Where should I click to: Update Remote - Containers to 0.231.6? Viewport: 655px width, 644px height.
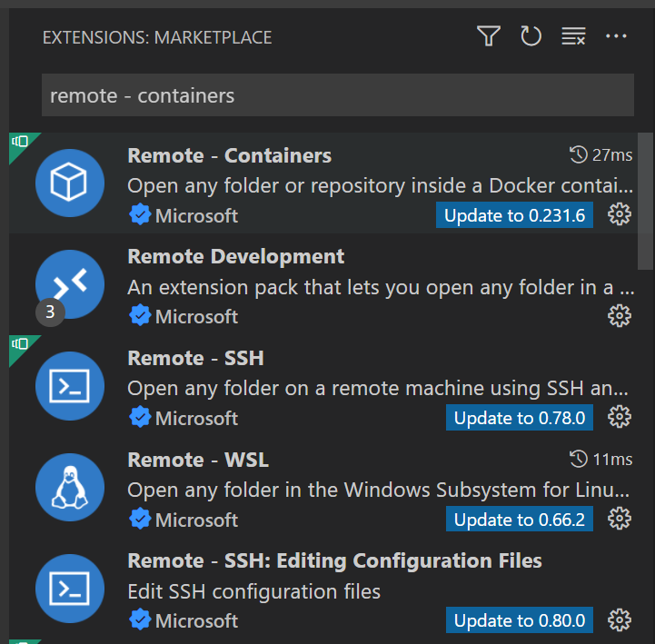[514, 215]
